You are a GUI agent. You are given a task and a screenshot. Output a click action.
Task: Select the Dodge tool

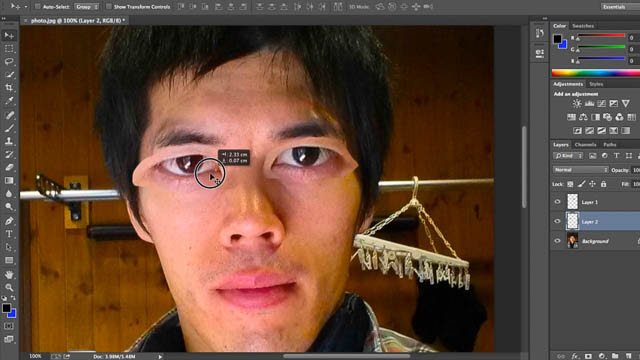[9, 207]
